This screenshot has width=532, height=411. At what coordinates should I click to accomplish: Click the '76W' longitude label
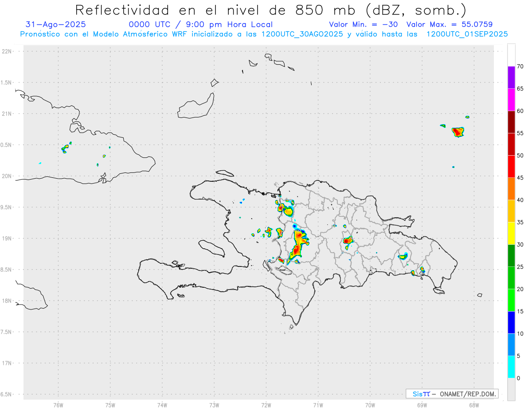point(58,405)
